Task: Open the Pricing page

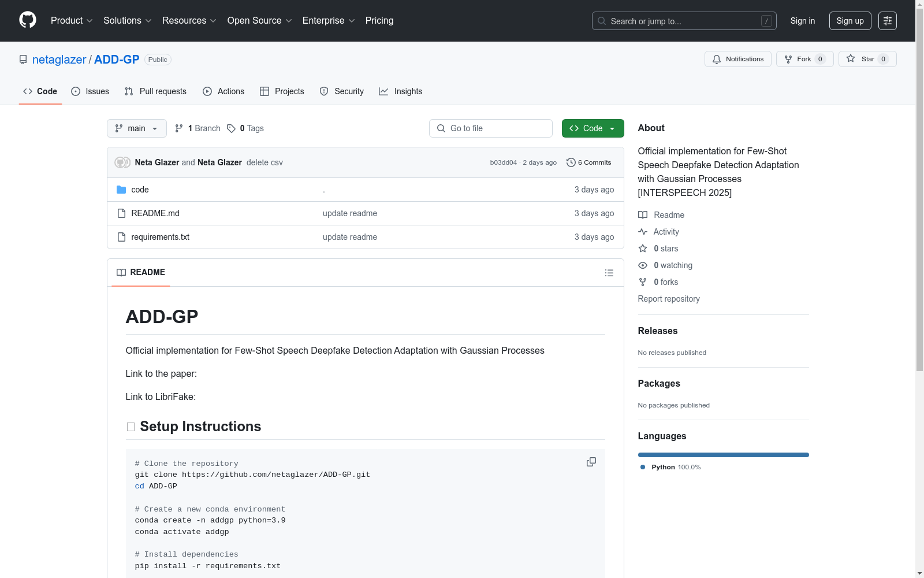Action: click(x=379, y=21)
